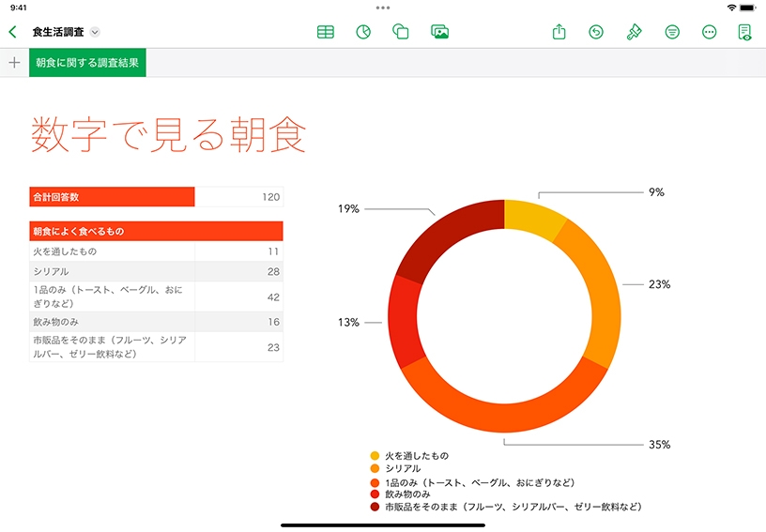Select the 朝食によく食べるもの table header

[156, 231]
